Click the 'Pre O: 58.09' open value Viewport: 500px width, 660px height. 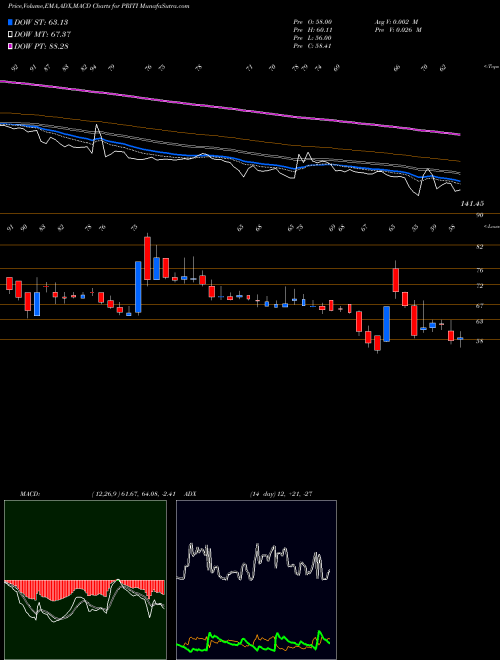tap(313, 22)
